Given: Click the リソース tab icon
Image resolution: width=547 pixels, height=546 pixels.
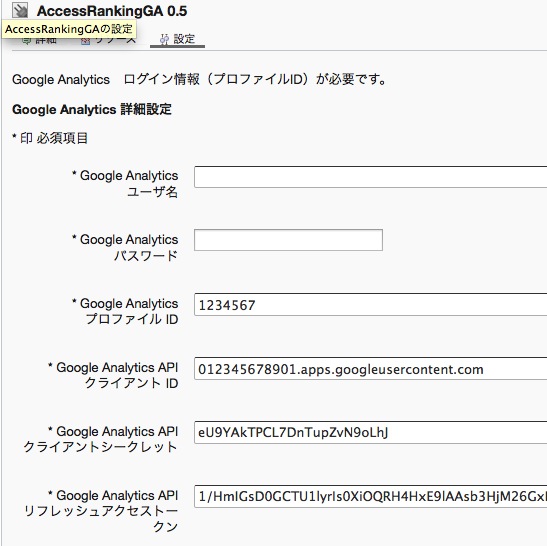Looking at the screenshot, I should point(85,41).
